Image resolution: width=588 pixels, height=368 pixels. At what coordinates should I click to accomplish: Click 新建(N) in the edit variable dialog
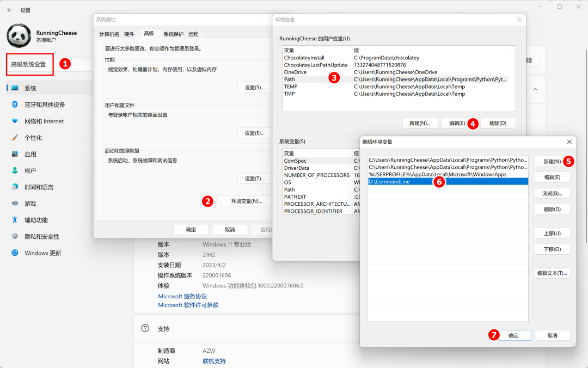tap(552, 162)
